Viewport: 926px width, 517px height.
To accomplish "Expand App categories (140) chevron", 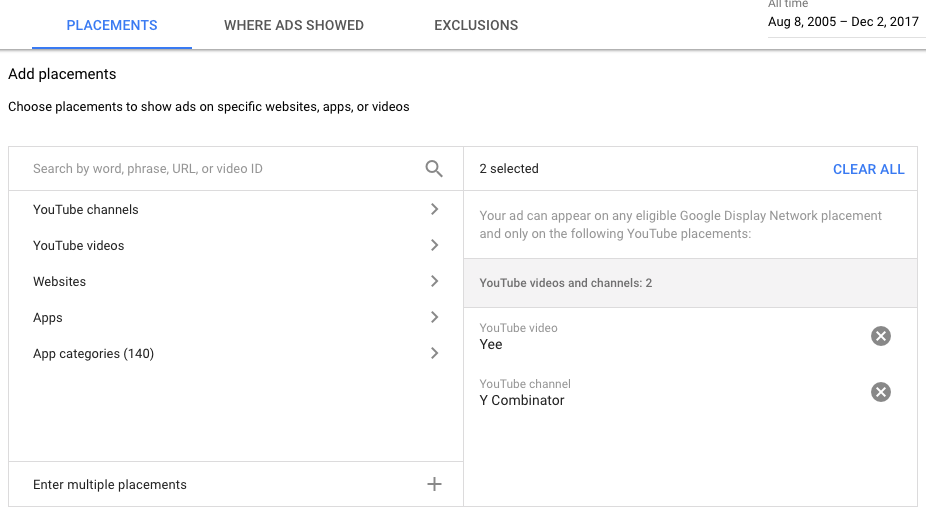I will [x=435, y=353].
